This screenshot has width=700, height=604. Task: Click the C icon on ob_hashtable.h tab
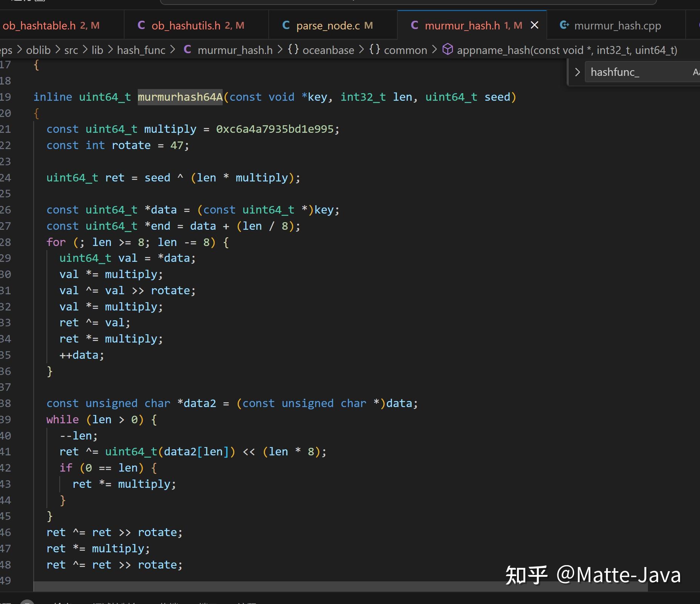pyautogui.click(x=2, y=25)
